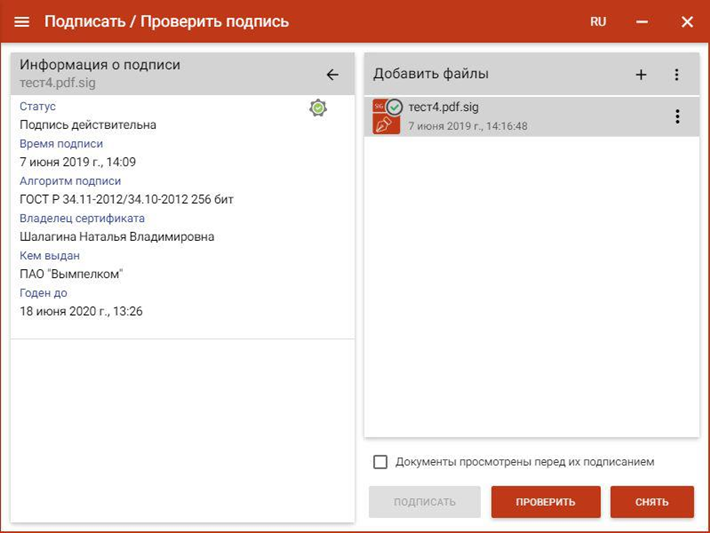Image resolution: width=710 pixels, height=533 pixels.
Task: Click the disabled ПОДПИСАТЬ button
Action: pyautogui.click(x=424, y=502)
